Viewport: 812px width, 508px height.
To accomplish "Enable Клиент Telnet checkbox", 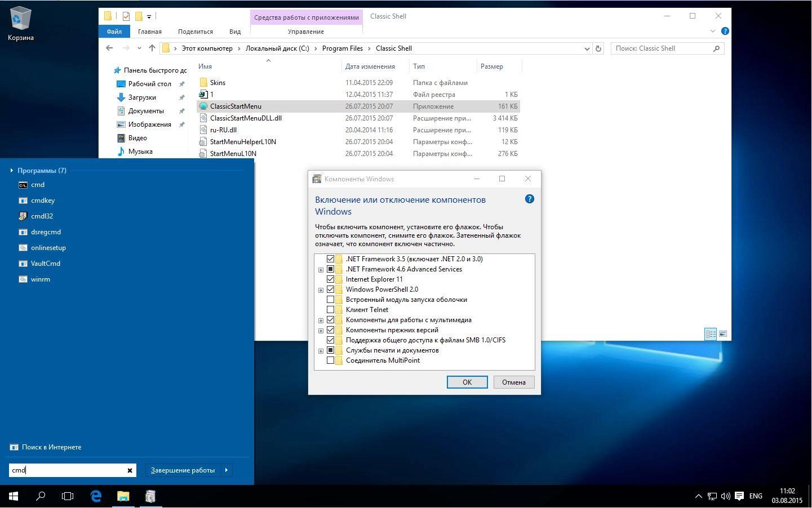I will coord(331,310).
